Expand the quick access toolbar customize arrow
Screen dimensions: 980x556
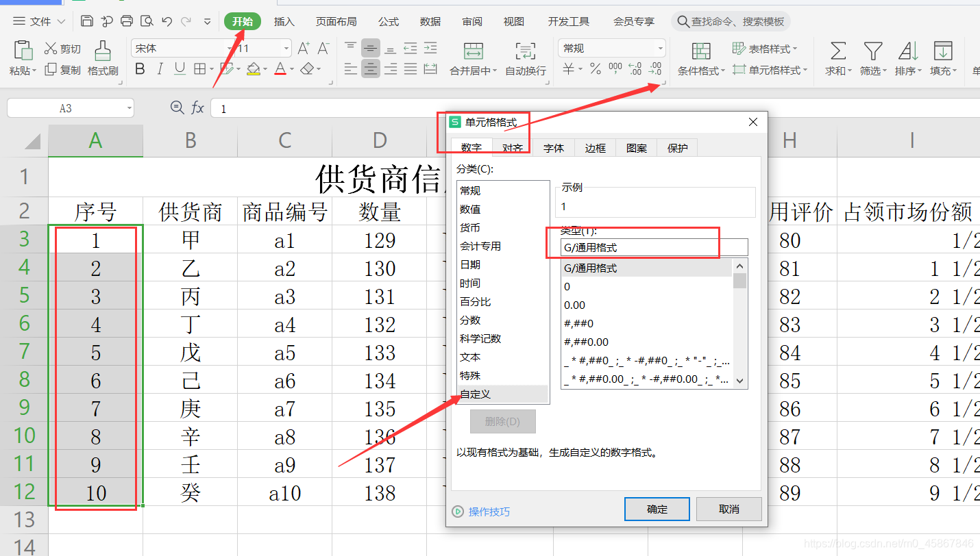[x=207, y=22]
